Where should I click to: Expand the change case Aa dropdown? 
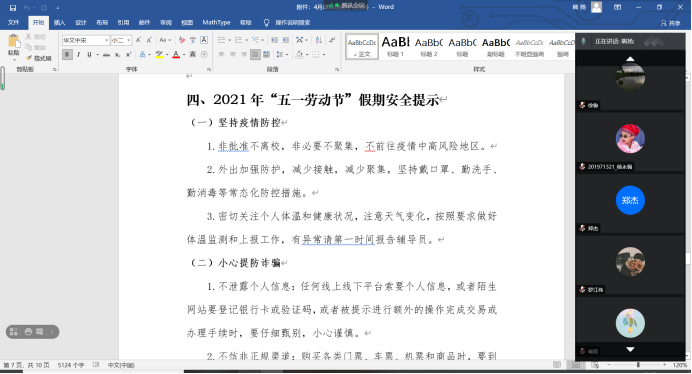pyautogui.click(x=165, y=40)
